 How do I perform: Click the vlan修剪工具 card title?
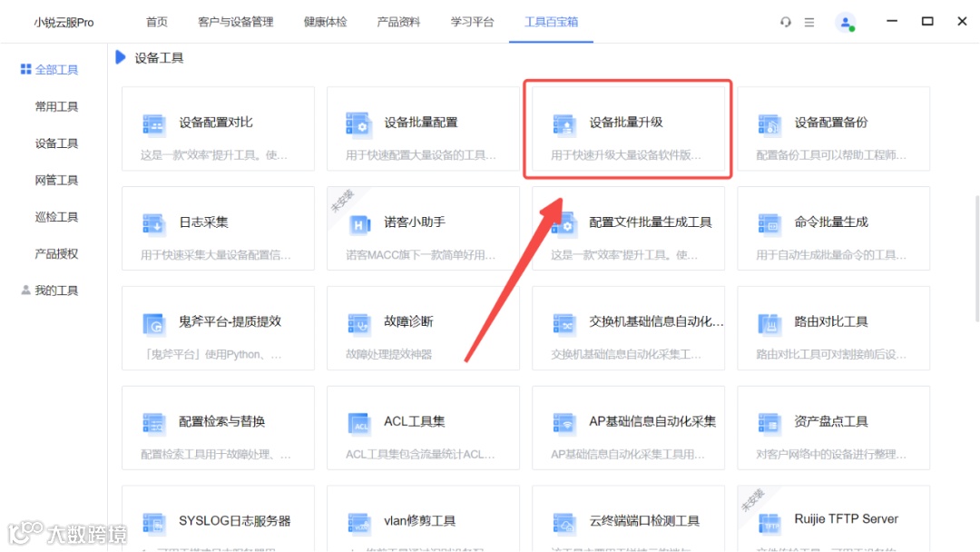click(x=419, y=521)
